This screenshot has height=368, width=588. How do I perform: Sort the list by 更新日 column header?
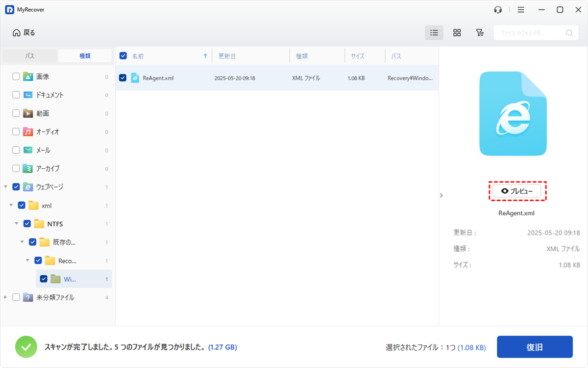click(x=227, y=56)
